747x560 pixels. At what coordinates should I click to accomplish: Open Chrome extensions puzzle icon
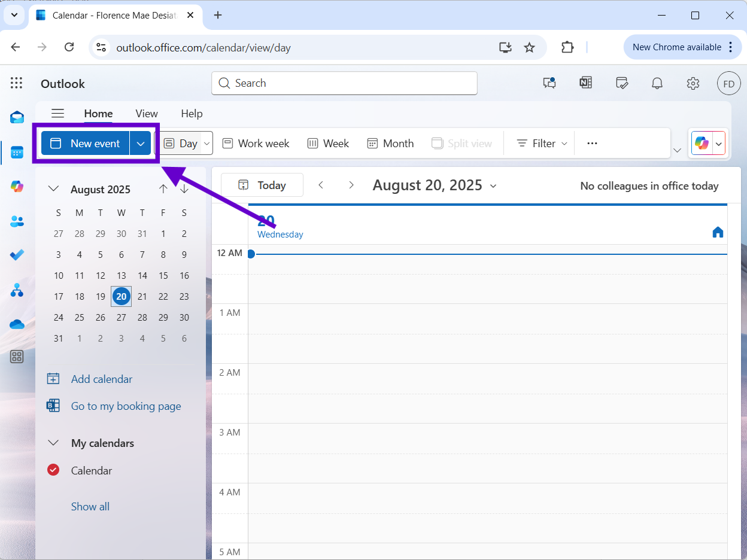(567, 47)
